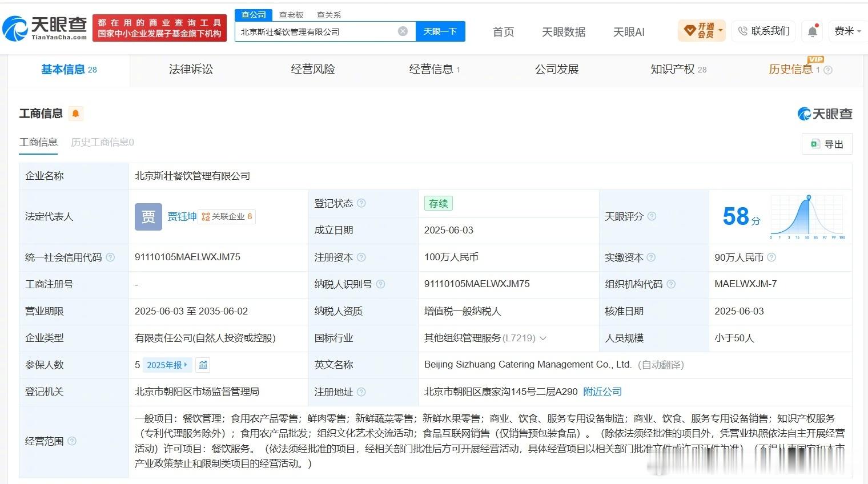Click the 天眼一下 search button
Viewport: 868px width, 484px height.
440,31
